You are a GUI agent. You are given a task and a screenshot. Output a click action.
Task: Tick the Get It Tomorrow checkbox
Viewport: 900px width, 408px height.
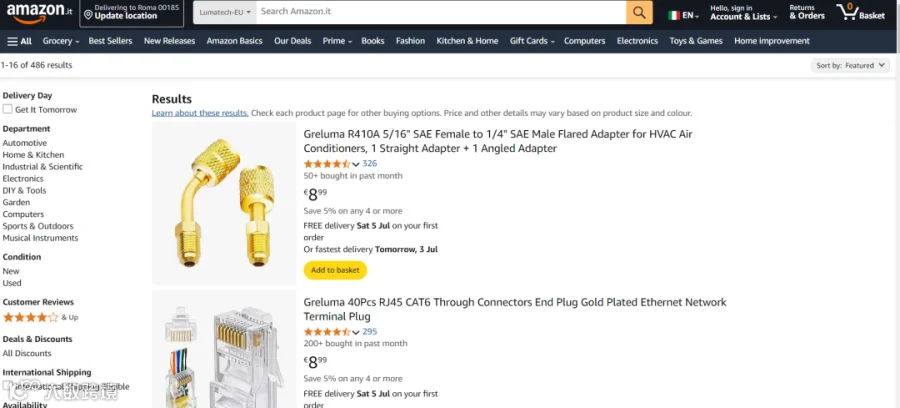pyautogui.click(x=7, y=109)
